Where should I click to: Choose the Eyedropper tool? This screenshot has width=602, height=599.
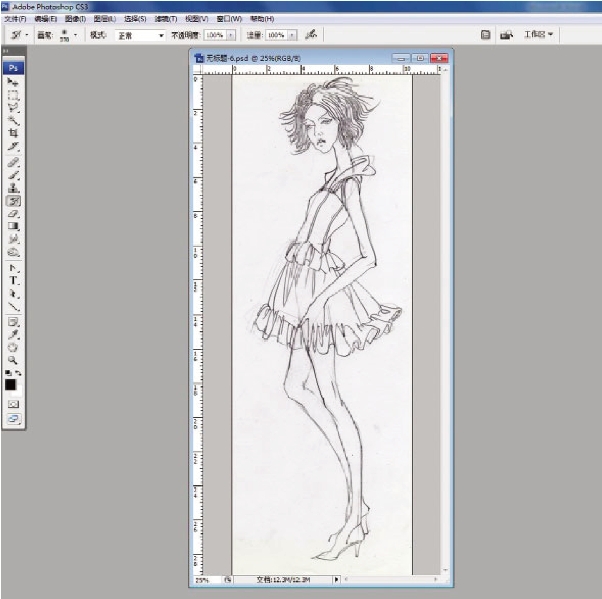point(14,335)
